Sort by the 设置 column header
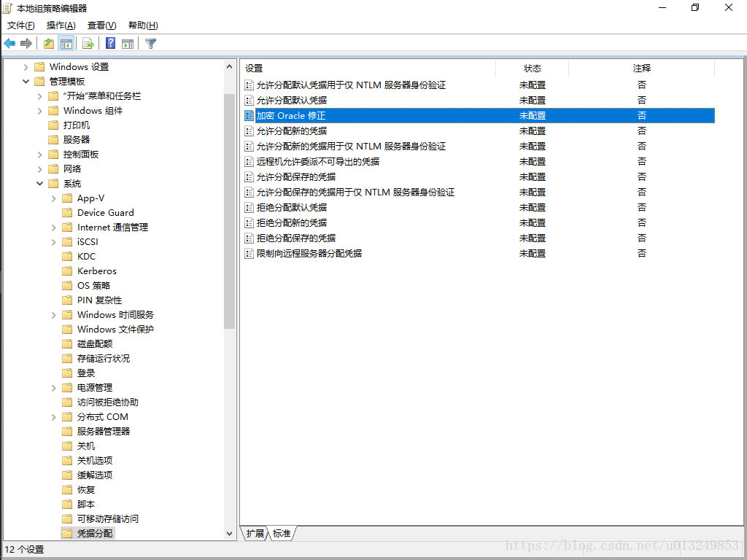Screen dimensions: 747x560 point(368,69)
